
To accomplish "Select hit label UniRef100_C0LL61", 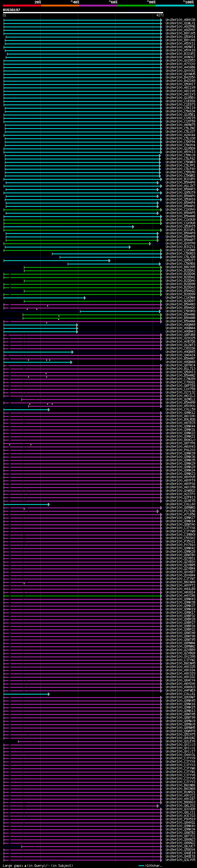I will point(180,694).
